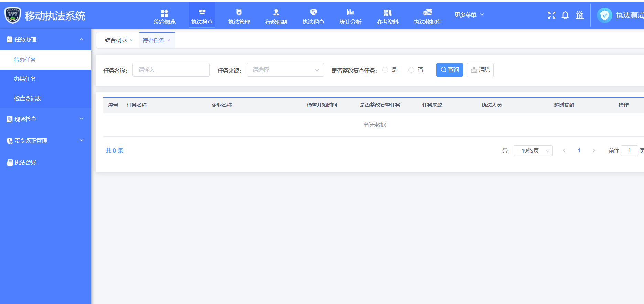The height and width of the screenshot is (304, 644).
Task: Switch to the 待办任务 page tab
Action: click(153, 40)
